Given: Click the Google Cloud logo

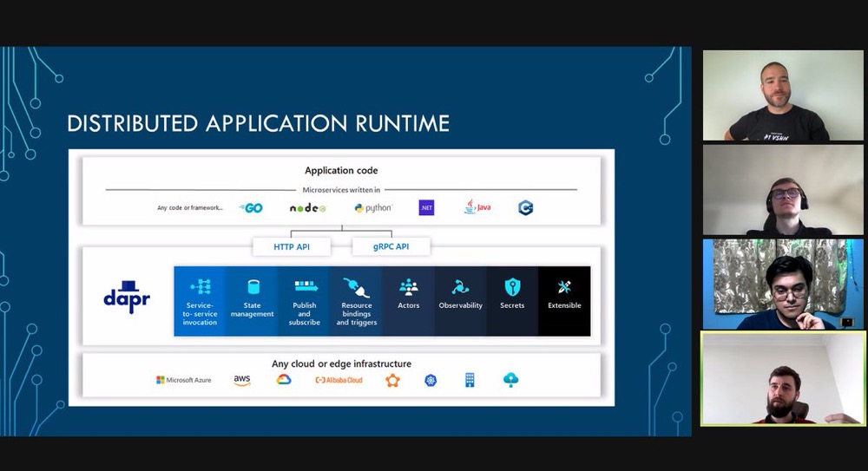Looking at the screenshot, I should (x=284, y=380).
